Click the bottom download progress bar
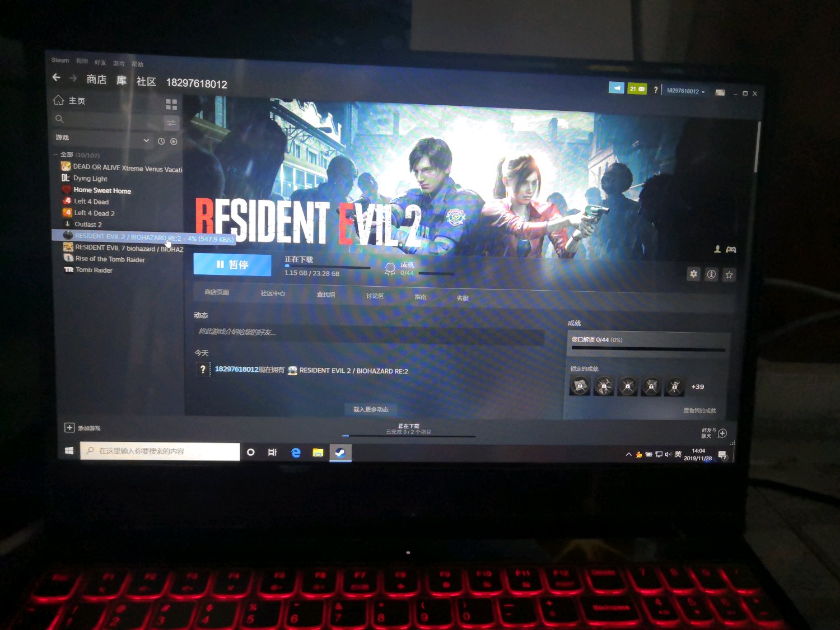Viewport: 840px width, 630px height. (409, 436)
